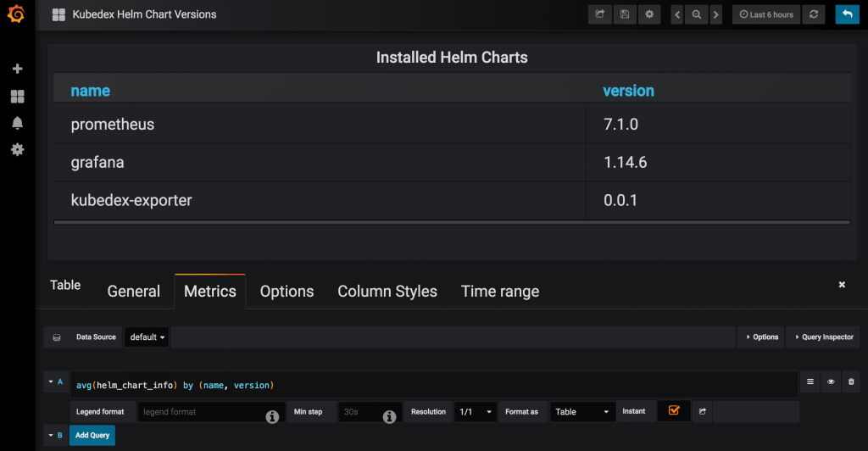Return to dashboard with blue back arrow
The image size is (868, 451).
point(847,14)
